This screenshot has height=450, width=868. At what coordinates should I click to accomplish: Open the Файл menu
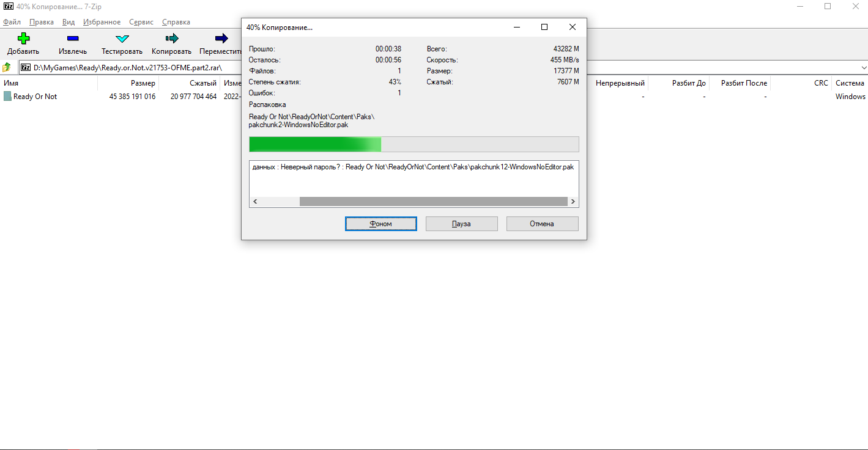coord(12,22)
